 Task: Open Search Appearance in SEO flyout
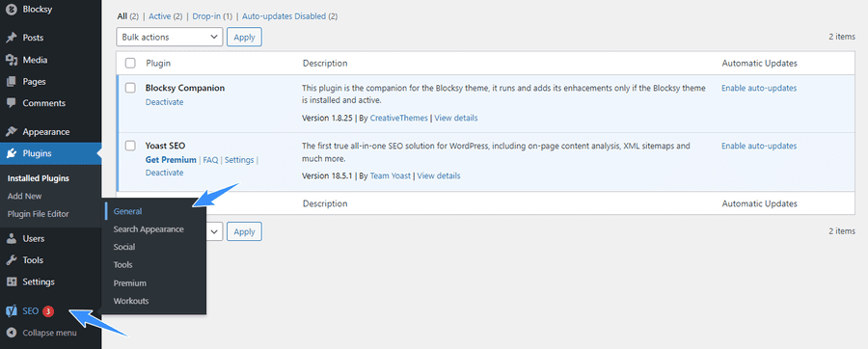[149, 229]
